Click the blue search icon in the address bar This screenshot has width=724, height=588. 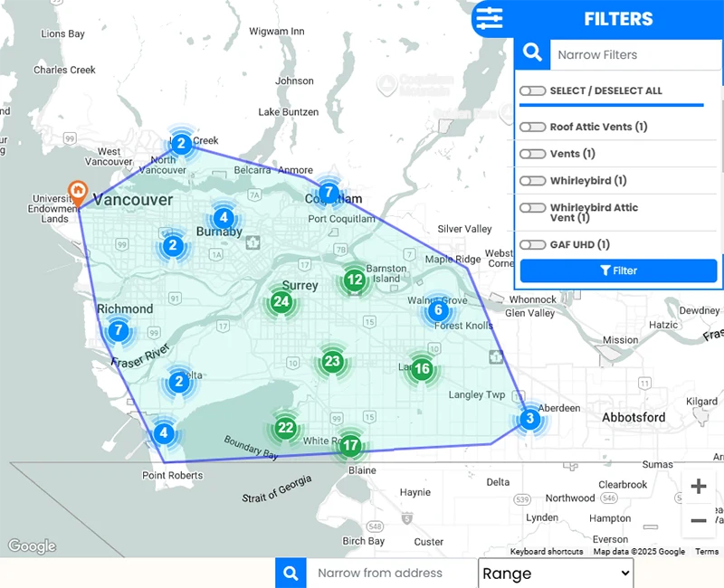[x=290, y=573]
